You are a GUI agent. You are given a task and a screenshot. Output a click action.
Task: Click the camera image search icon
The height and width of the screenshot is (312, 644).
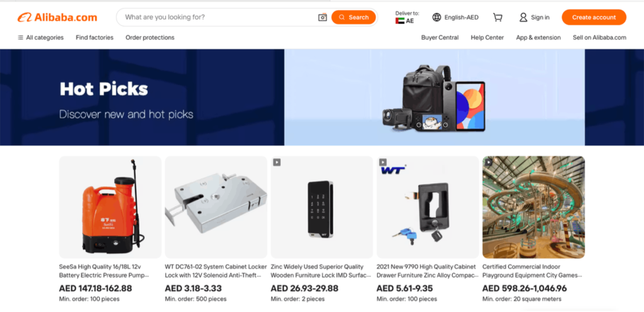pyautogui.click(x=323, y=17)
